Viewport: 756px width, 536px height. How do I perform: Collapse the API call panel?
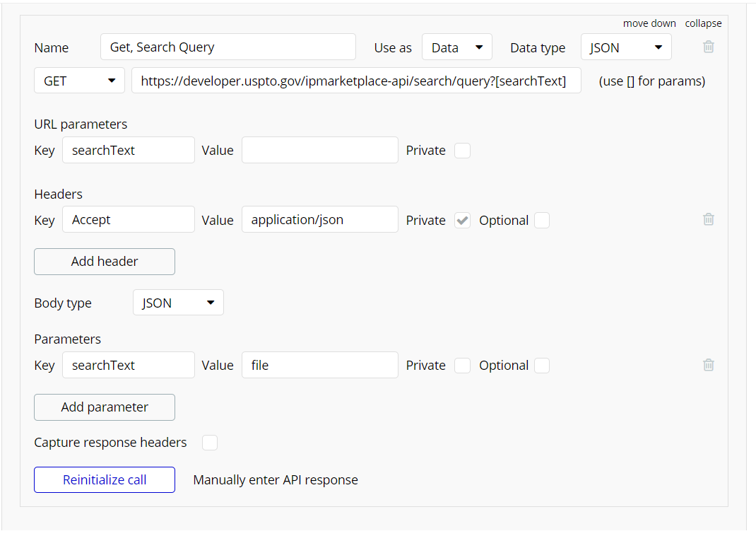pyautogui.click(x=703, y=23)
